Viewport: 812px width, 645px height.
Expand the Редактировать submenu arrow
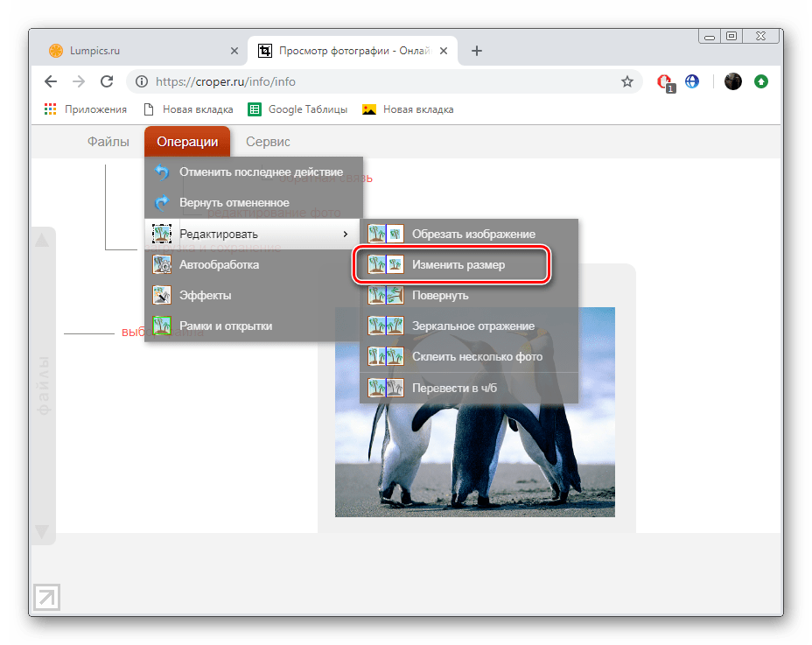pyautogui.click(x=346, y=235)
